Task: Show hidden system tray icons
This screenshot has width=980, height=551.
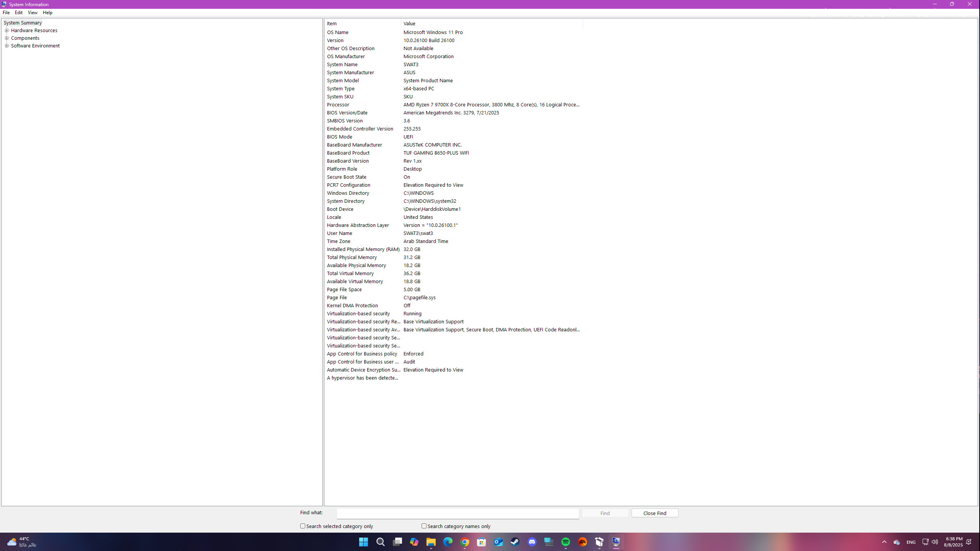Action: coord(884,542)
